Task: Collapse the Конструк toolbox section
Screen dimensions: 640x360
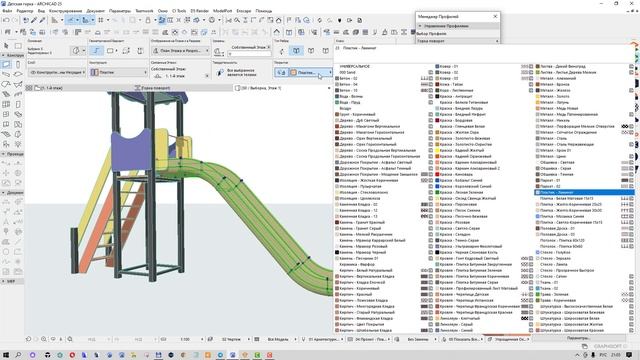Action: (x=3, y=55)
